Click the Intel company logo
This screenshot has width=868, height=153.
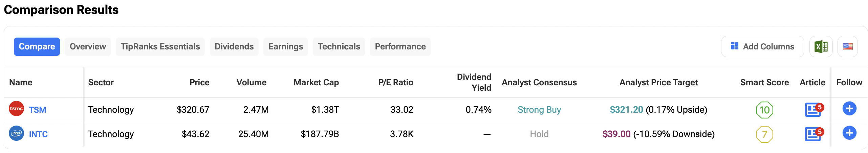16,133
